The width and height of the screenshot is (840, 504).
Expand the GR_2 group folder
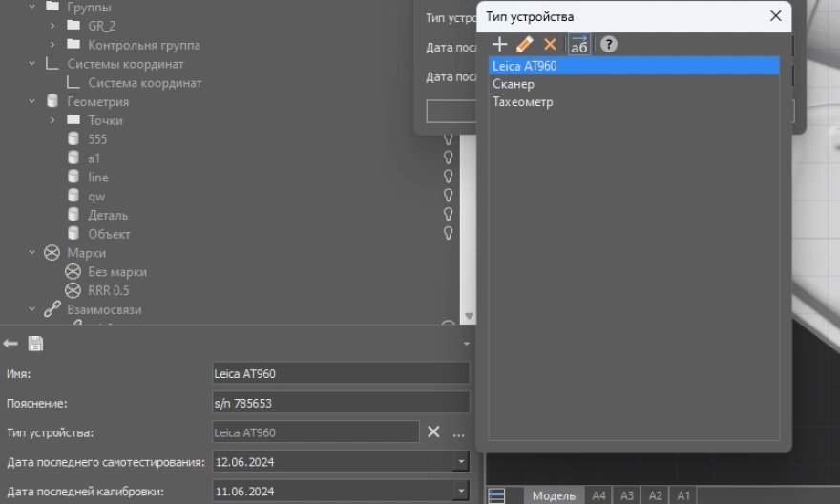pyautogui.click(x=54, y=26)
